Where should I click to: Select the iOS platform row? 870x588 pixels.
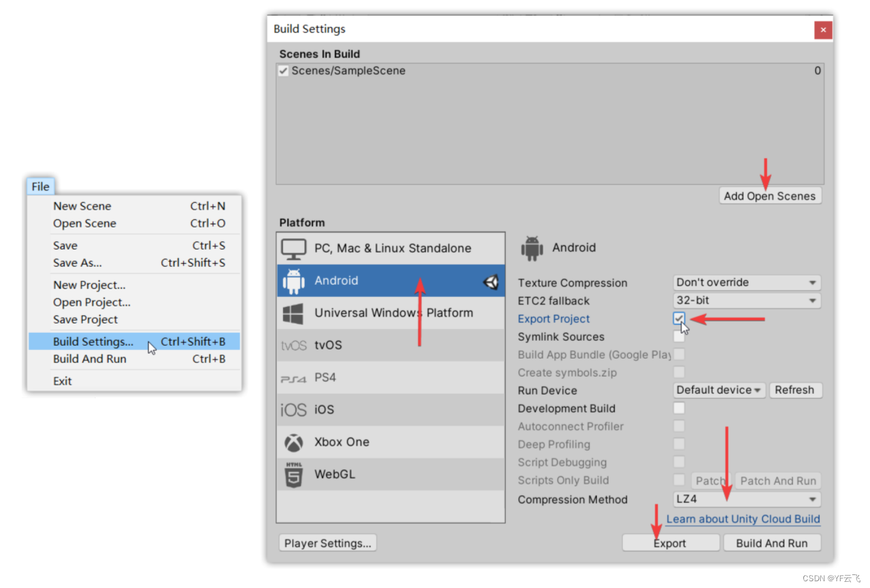[391, 410]
